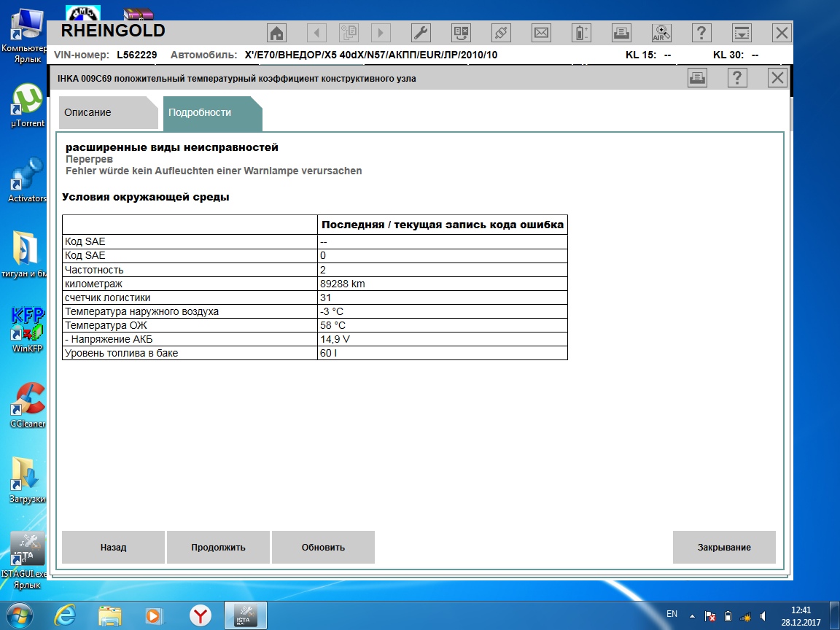The height and width of the screenshot is (630, 840).
Task: Click the outside temperature value '-3 °C'
Action: 332,311
